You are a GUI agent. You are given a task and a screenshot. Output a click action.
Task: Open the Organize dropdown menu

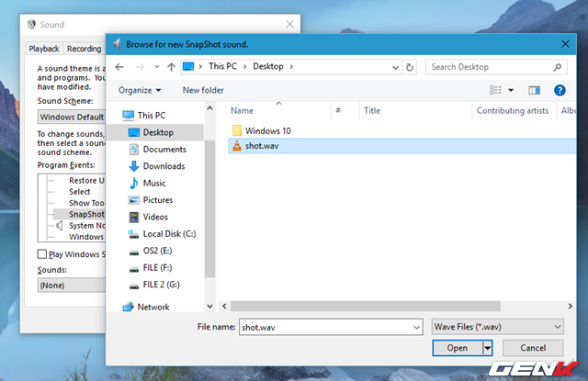tap(140, 90)
